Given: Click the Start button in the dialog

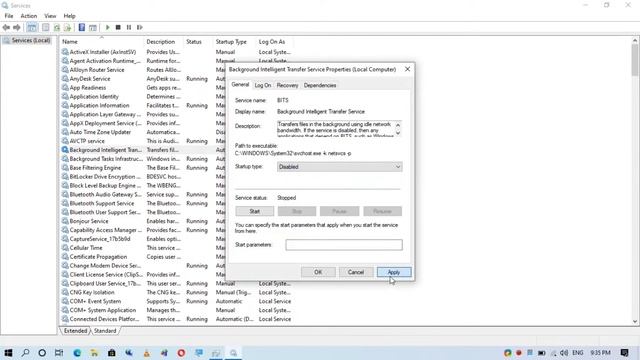Looking at the screenshot, I should pos(254,211).
